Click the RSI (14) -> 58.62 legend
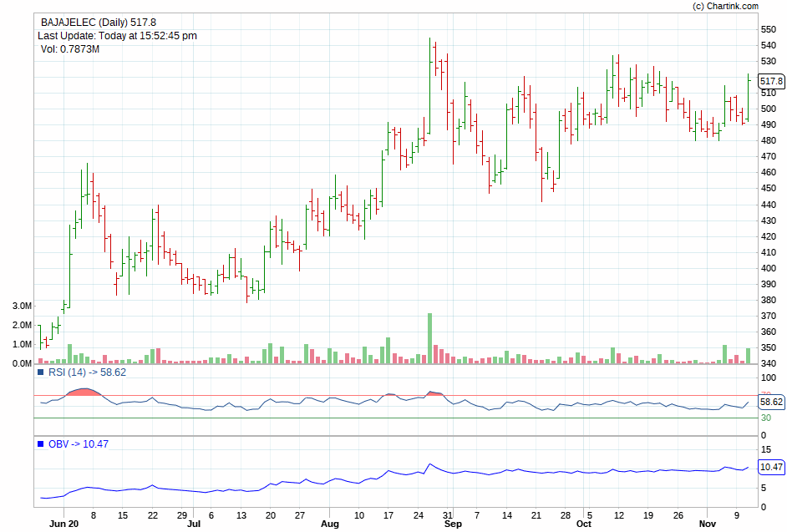 point(87,372)
